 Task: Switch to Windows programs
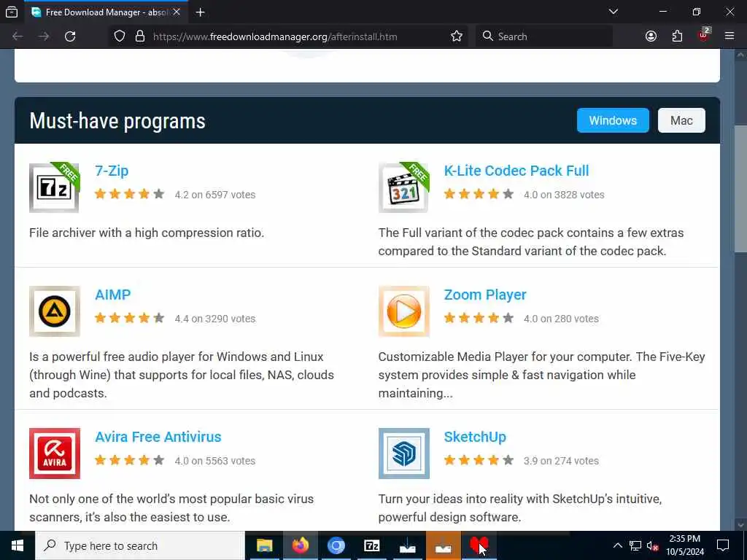pos(613,120)
